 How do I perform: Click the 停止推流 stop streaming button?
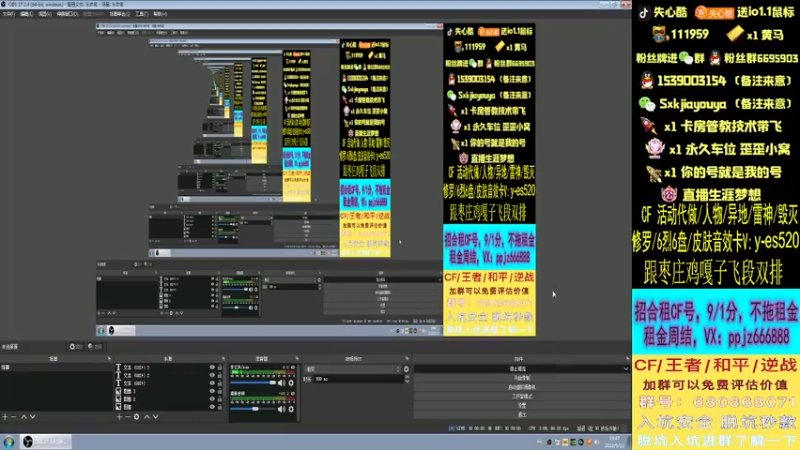tap(518, 369)
